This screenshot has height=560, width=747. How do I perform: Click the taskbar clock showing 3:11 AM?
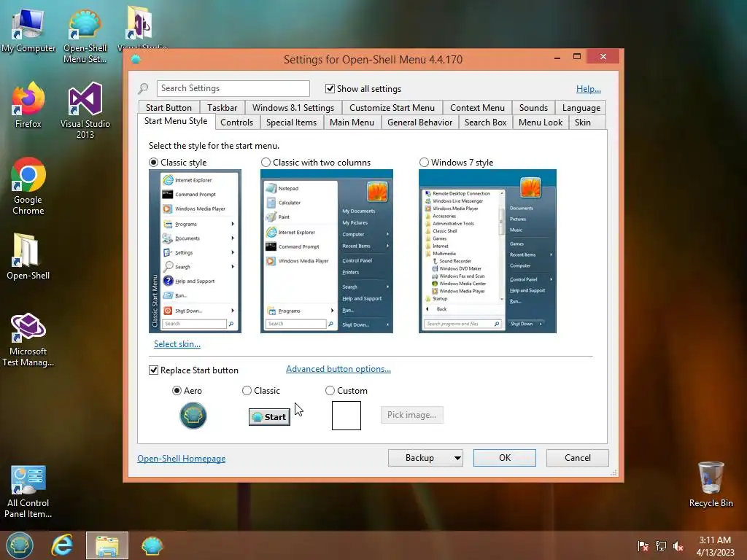pos(715,545)
